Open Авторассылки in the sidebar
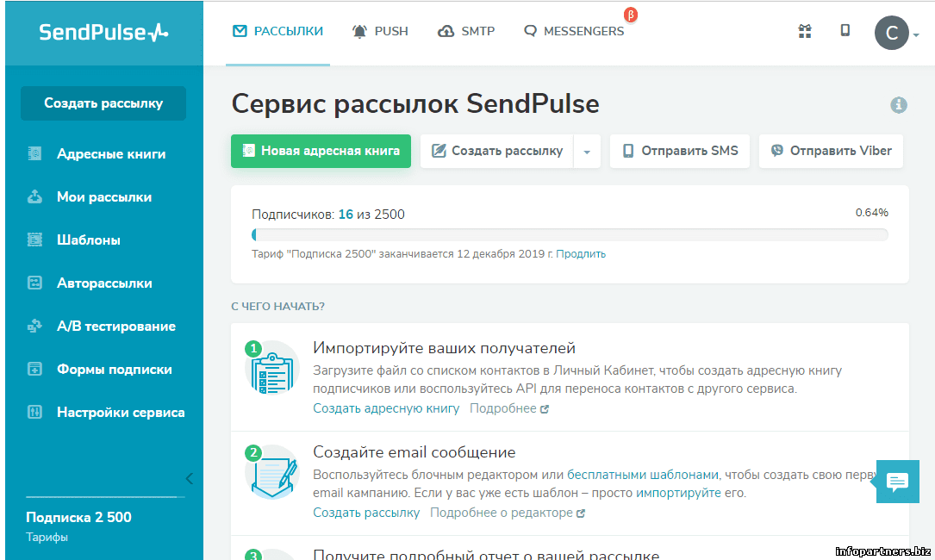The image size is (935, 560). (104, 283)
